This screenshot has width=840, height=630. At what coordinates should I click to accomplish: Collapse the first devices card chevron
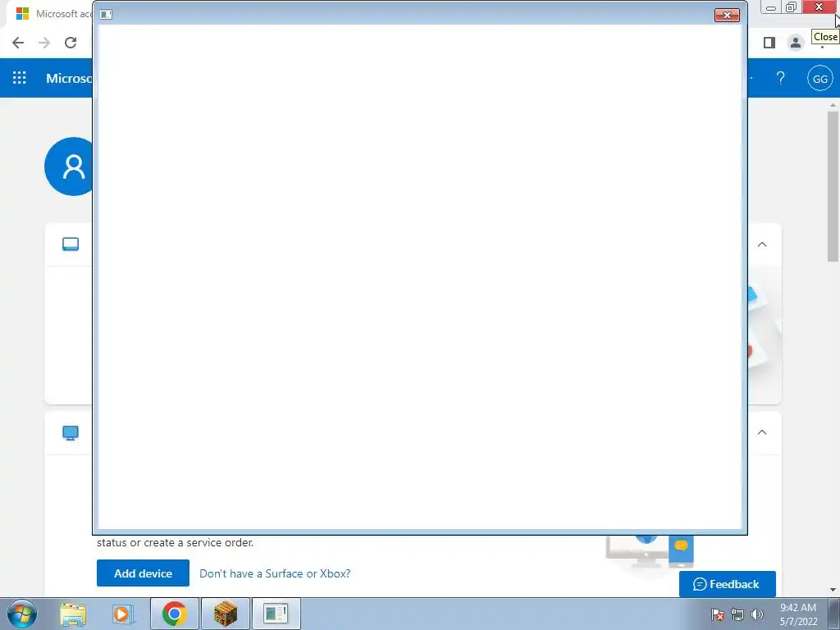pos(762,244)
